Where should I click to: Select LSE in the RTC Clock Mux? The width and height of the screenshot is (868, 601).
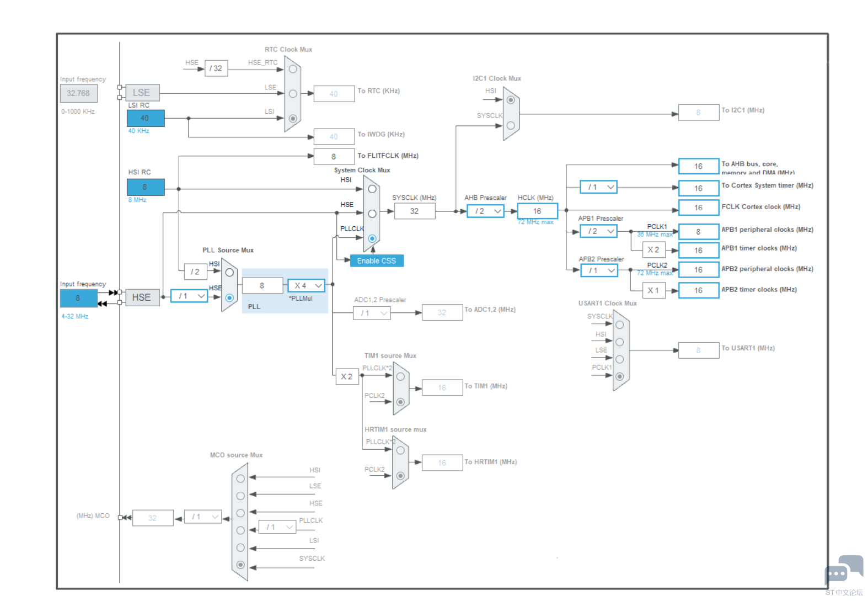pos(293,94)
